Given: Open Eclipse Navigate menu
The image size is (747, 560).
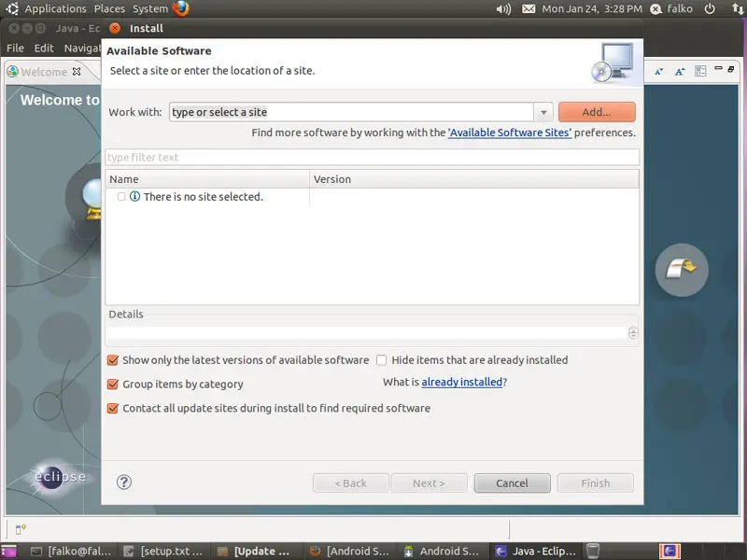Looking at the screenshot, I should coord(82,49).
